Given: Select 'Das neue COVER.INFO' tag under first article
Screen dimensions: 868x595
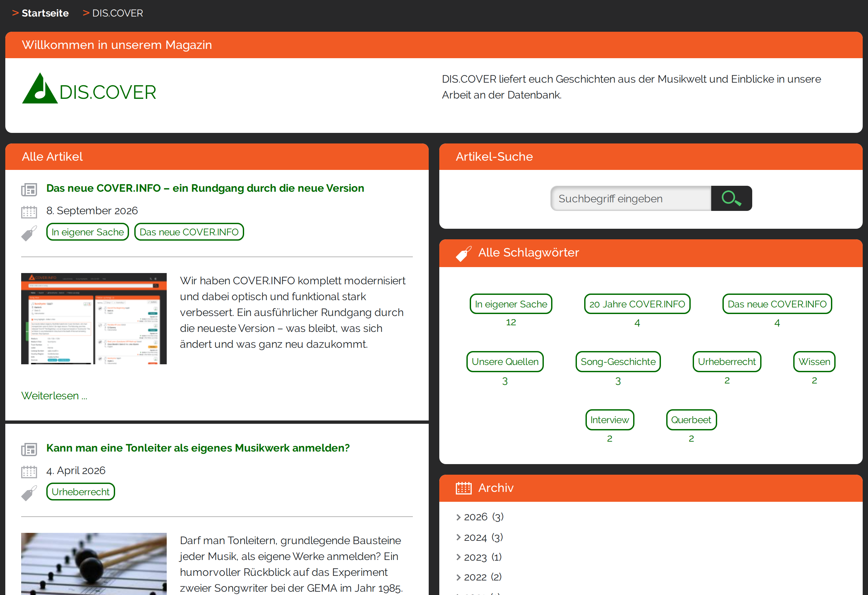Looking at the screenshot, I should 189,232.
